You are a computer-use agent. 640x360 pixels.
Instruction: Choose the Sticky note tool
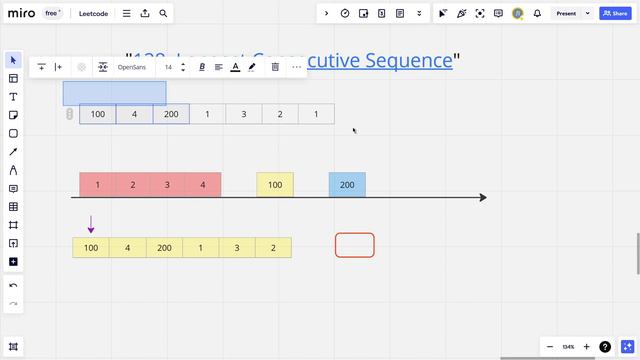[13, 115]
